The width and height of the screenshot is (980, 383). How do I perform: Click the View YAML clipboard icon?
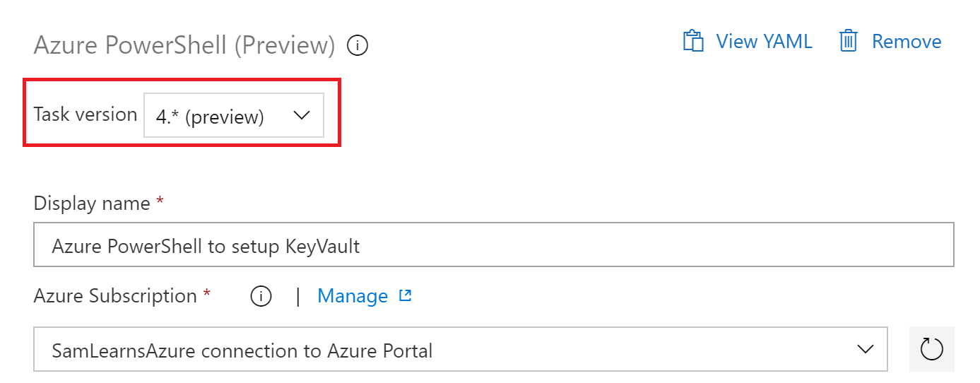tap(693, 42)
